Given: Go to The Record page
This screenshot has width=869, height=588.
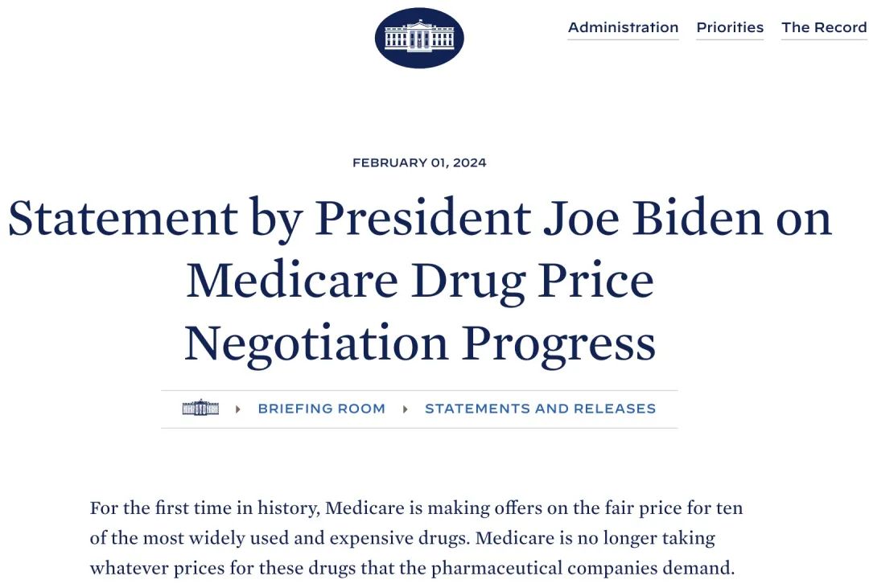Looking at the screenshot, I should 824,27.
